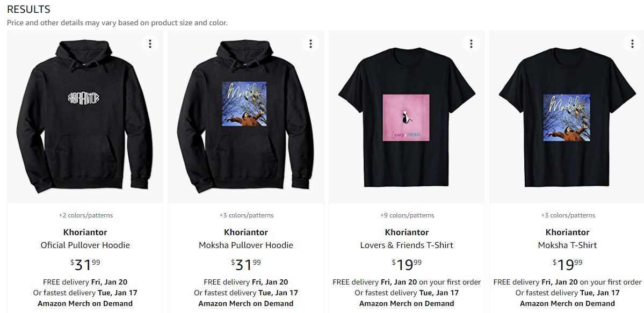Viewport: 644px width, 313px height.
Task: Click the Oficial Pullover Hoodie product image
Action: 85,117
